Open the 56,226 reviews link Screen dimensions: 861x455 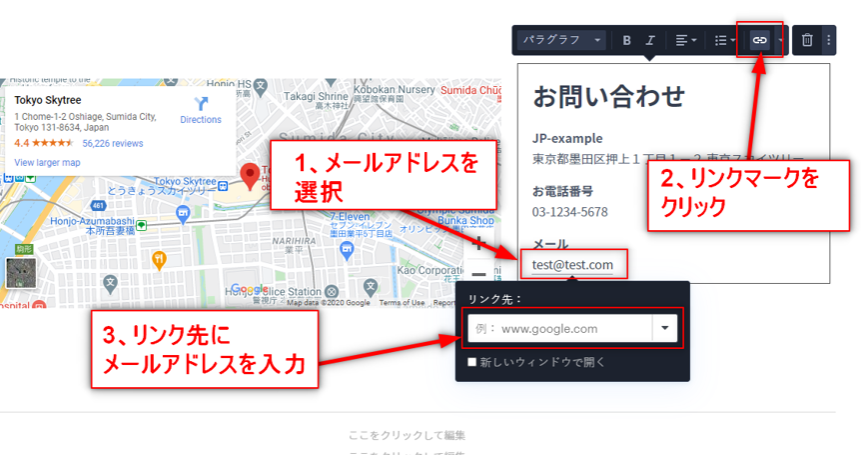[113, 144]
